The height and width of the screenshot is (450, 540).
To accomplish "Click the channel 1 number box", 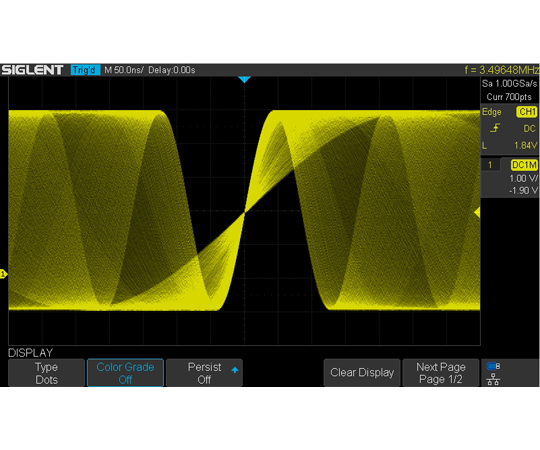I will tap(490, 165).
